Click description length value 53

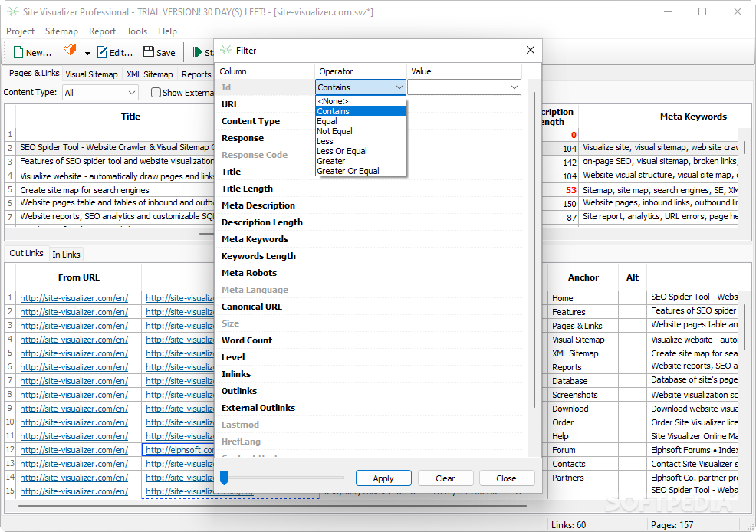571,190
